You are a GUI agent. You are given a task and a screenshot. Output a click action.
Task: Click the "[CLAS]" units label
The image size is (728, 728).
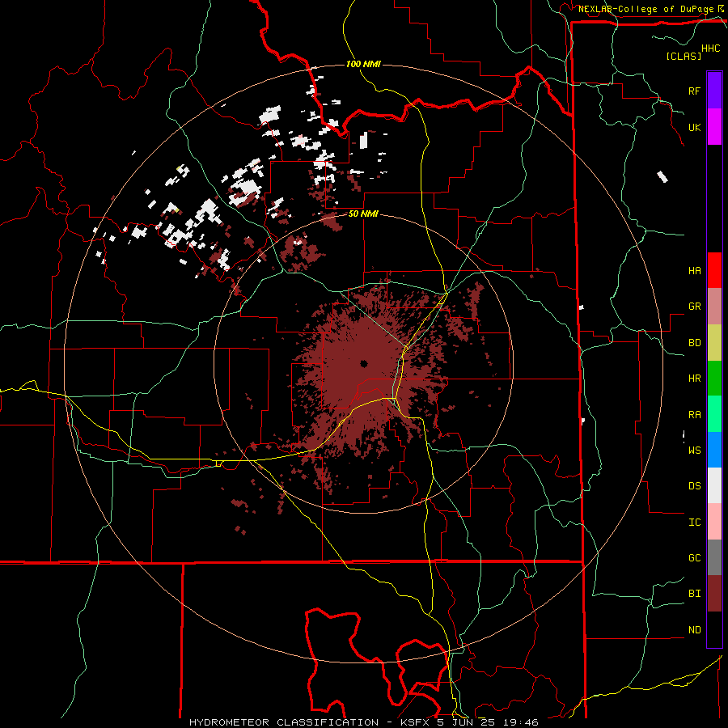684,56
